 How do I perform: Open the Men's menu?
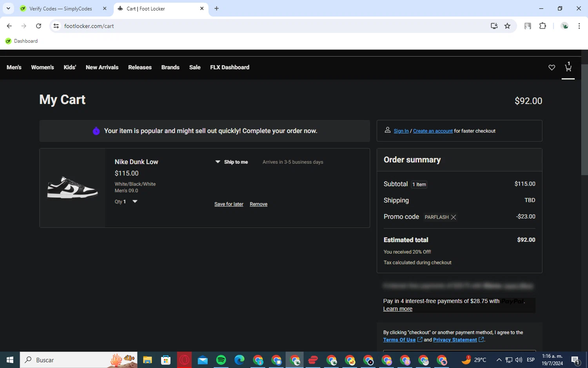tap(14, 67)
